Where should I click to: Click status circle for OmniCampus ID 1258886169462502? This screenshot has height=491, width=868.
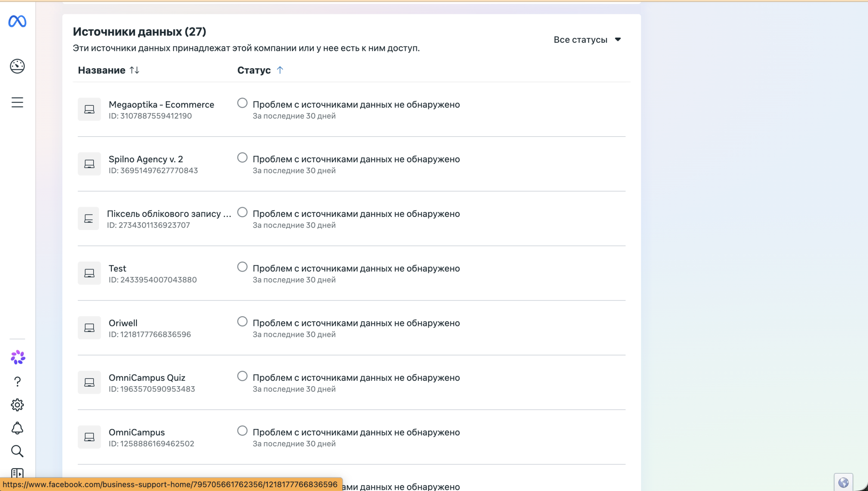pos(242,431)
